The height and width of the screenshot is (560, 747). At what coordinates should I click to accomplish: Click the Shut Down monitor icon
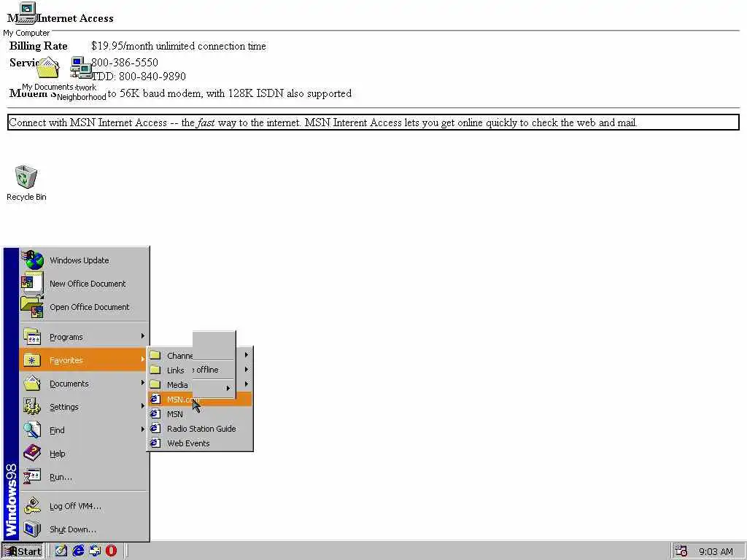pos(32,529)
